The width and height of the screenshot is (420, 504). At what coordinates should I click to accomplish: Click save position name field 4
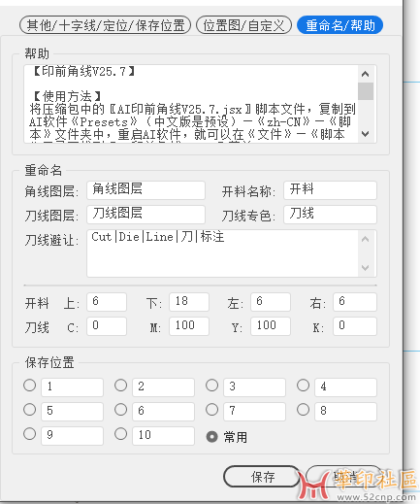pos(346,387)
